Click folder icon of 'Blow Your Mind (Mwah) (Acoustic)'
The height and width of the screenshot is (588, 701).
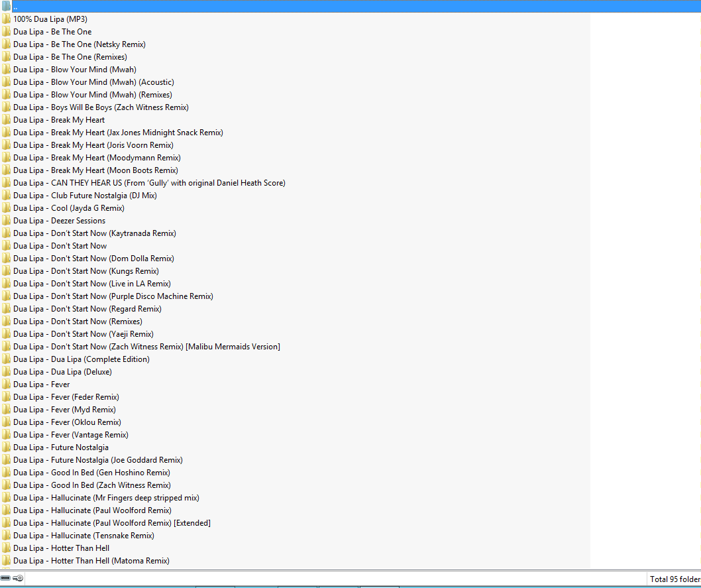click(x=6, y=82)
